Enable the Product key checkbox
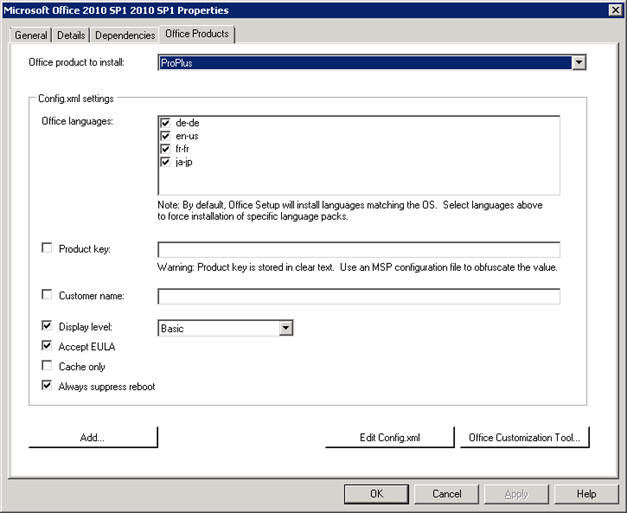Screen dimensions: 627x513 pos(47,248)
